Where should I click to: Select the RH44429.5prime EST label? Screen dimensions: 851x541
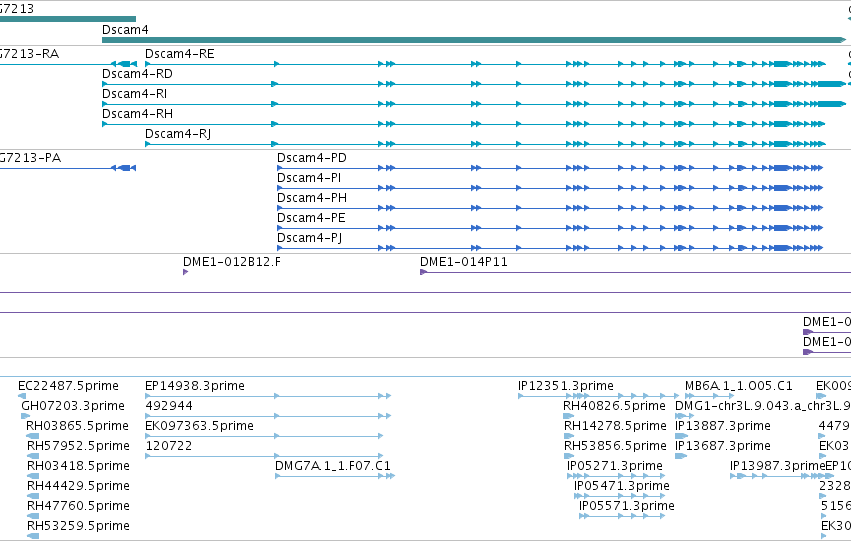coord(79,486)
